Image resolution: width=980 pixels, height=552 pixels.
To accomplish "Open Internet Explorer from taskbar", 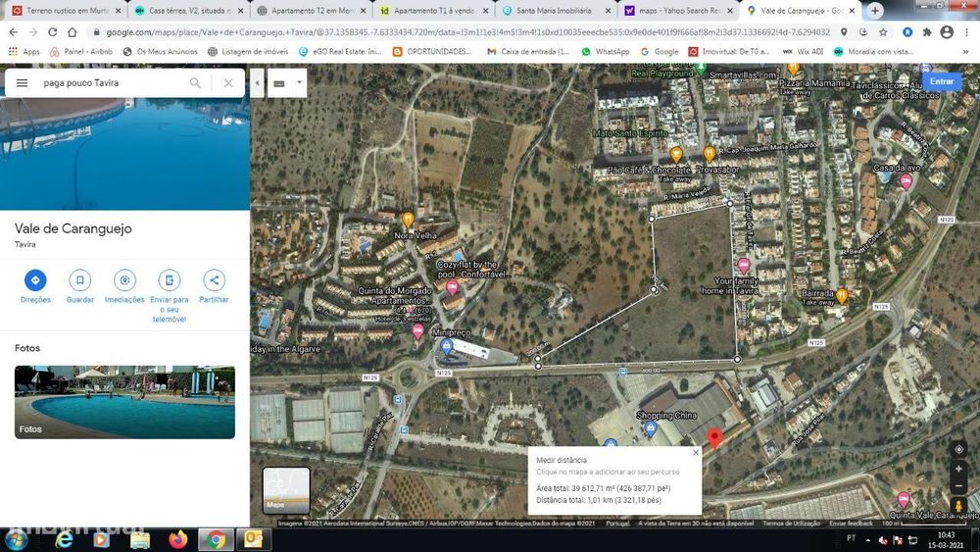I will [x=64, y=539].
